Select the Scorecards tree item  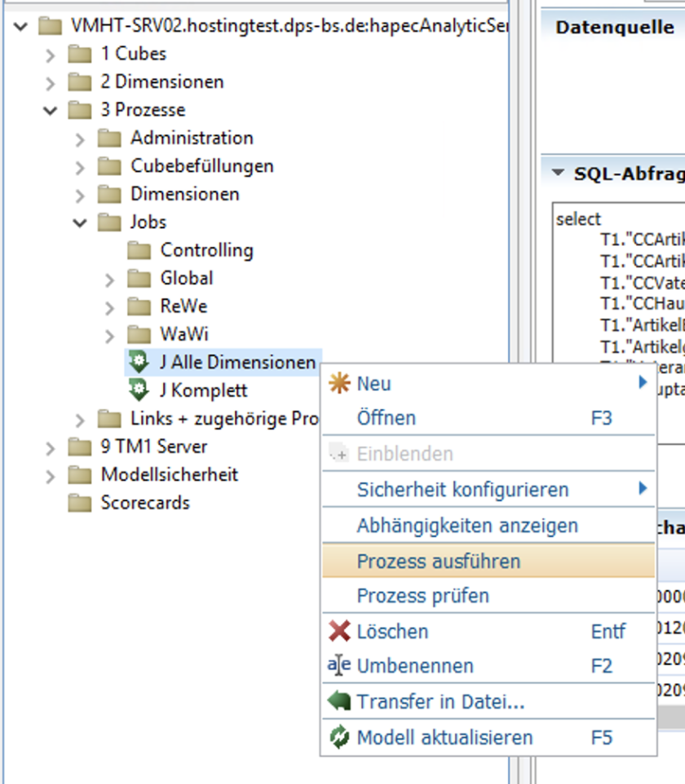(144, 503)
